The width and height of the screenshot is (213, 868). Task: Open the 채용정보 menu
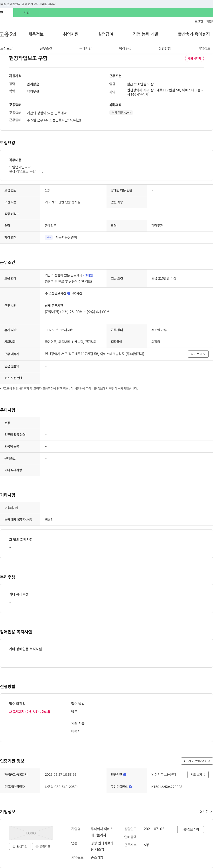coord(36,34)
